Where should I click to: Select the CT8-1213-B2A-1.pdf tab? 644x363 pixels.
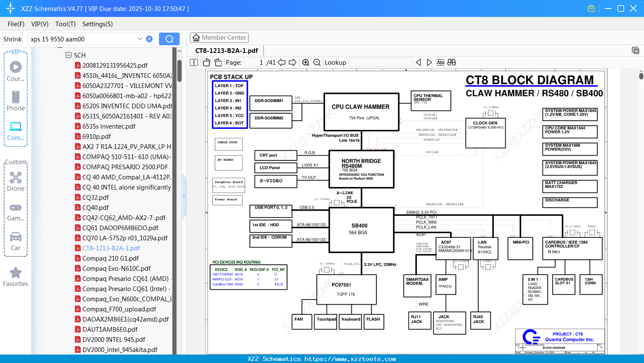coord(227,51)
